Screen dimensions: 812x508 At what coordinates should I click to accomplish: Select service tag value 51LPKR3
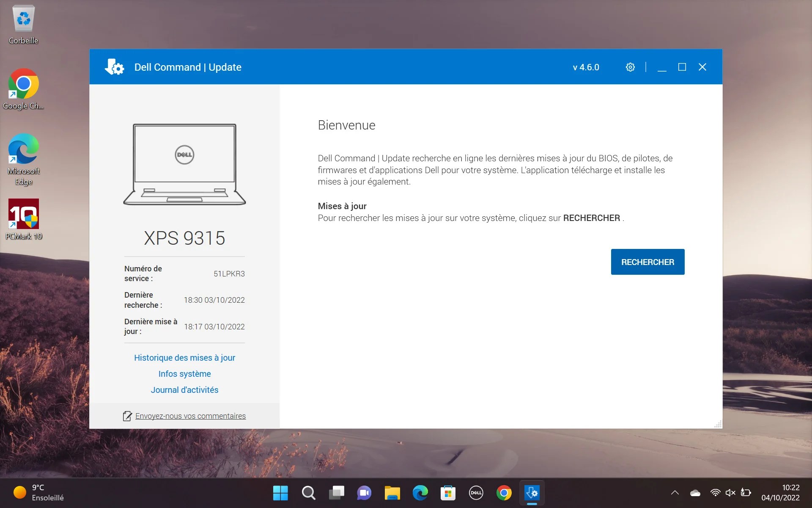pyautogui.click(x=229, y=274)
